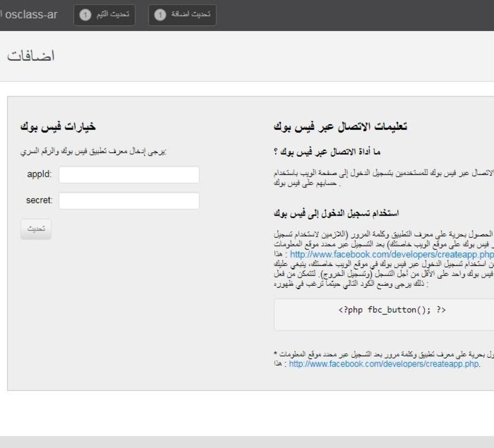
Task: Click the ما أداة الاتصال عبر فيس بوك subheading
Action: click(327, 152)
